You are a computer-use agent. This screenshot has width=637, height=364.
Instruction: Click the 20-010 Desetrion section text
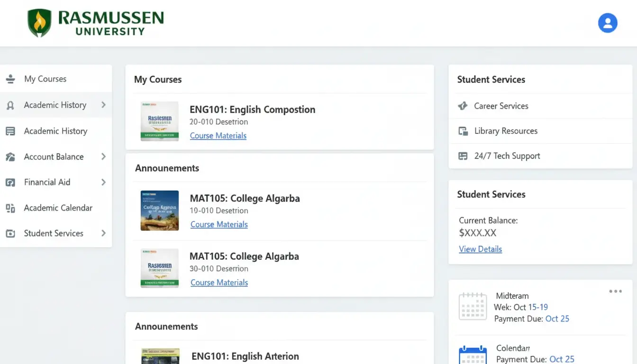pyautogui.click(x=218, y=122)
